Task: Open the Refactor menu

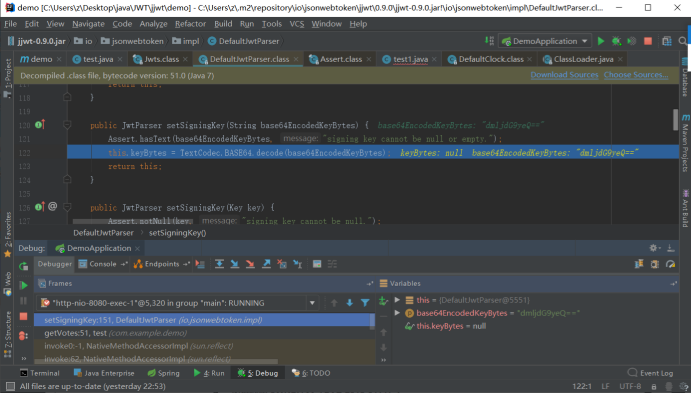Action: (x=190, y=24)
